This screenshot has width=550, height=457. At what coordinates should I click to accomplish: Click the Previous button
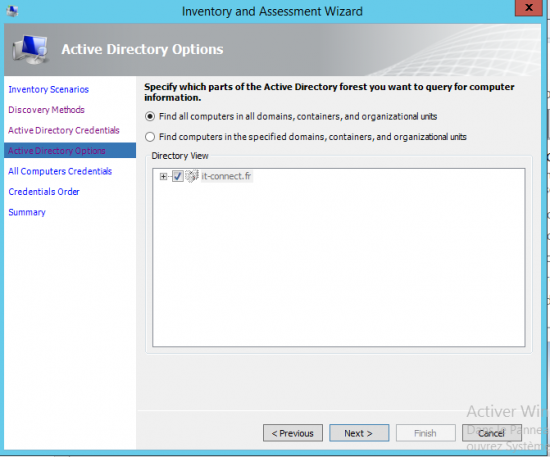pyautogui.click(x=293, y=433)
